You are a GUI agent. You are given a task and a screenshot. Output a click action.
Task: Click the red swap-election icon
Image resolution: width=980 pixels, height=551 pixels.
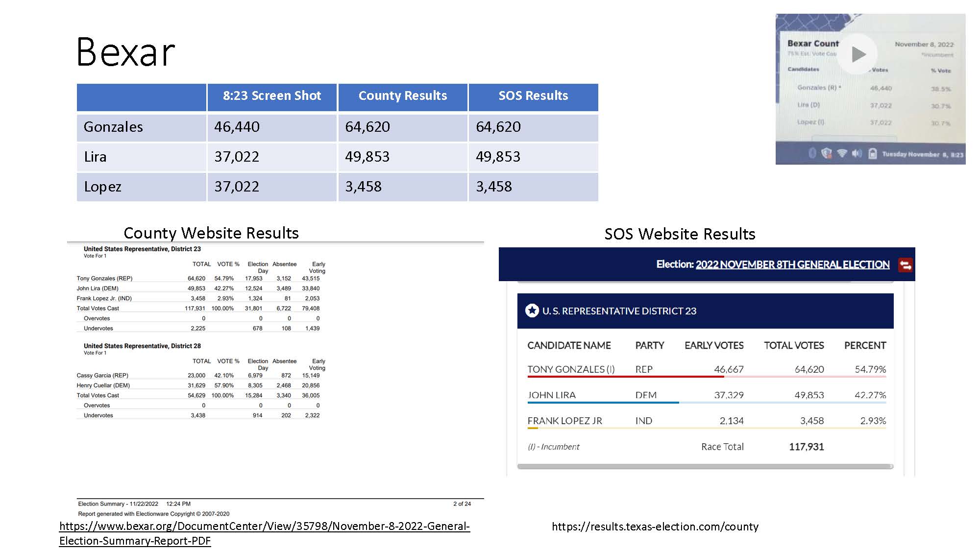pos(905,265)
